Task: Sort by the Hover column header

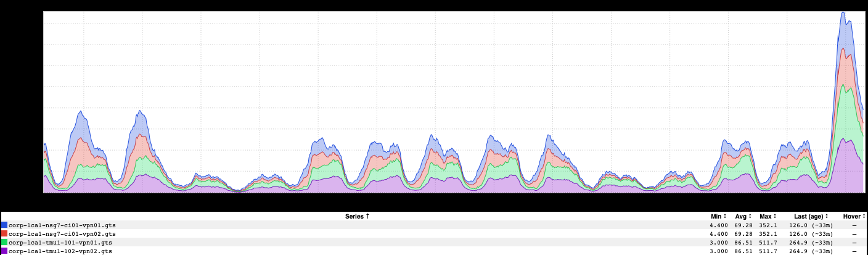Action: 854,216
